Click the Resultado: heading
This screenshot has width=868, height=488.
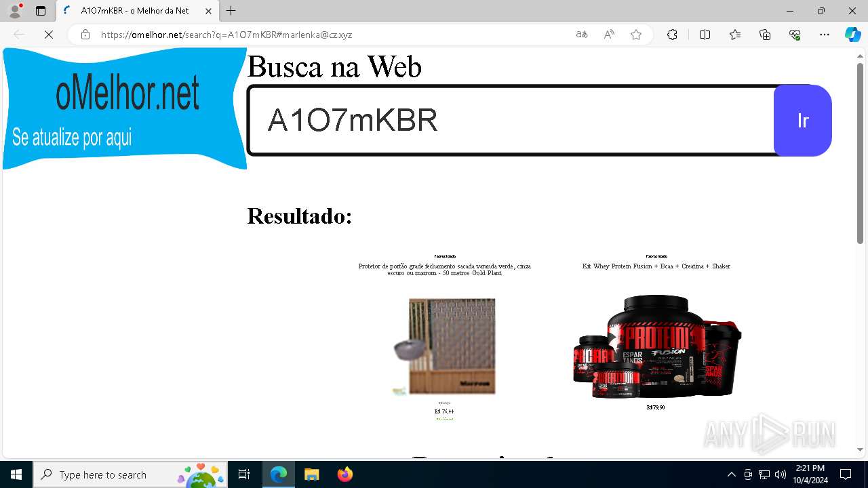pyautogui.click(x=300, y=216)
